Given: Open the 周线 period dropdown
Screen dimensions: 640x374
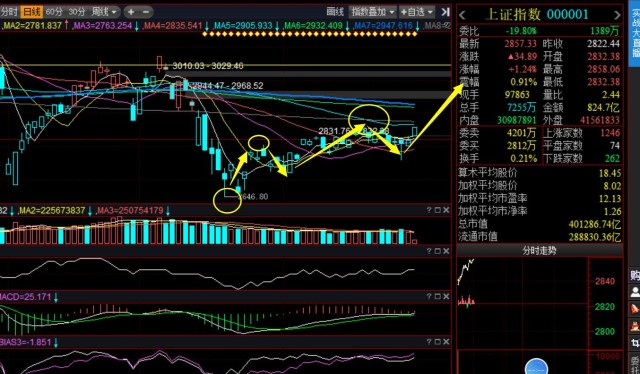Looking at the screenshot, I should (105, 12).
